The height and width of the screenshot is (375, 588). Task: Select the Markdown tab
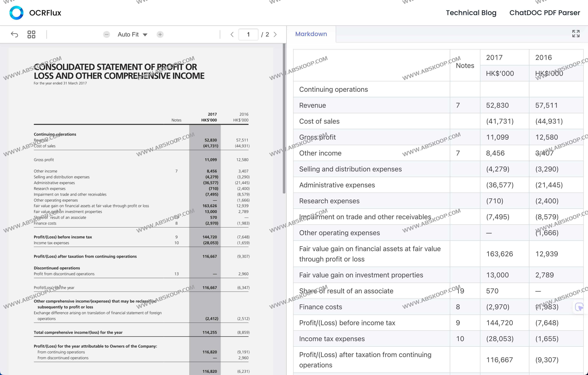(x=311, y=34)
